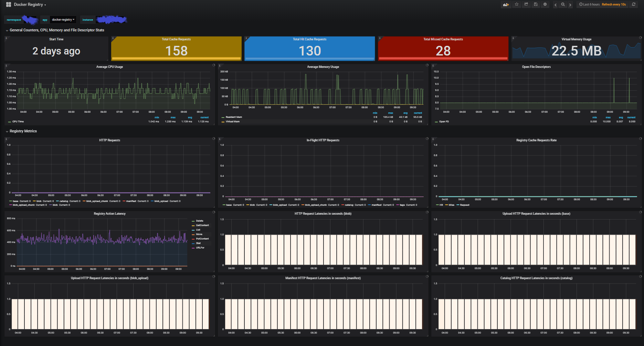Click the info icon on Virtual Memory Usage
The height and width of the screenshot is (346, 644).
(x=513, y=38)
